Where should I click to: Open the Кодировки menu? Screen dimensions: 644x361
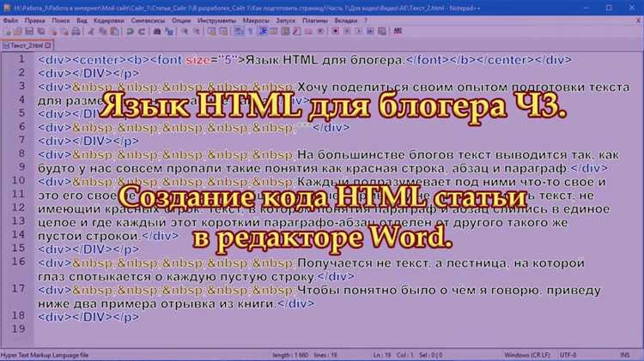coord(108,20)
